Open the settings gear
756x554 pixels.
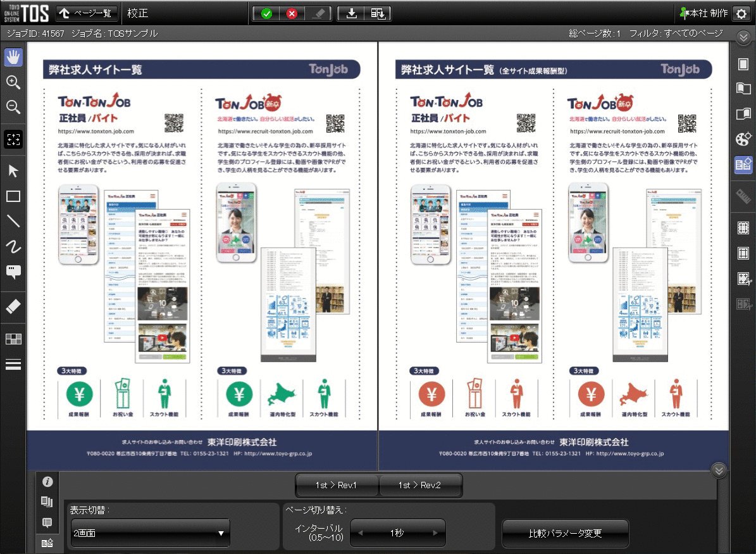coord(742,13)
